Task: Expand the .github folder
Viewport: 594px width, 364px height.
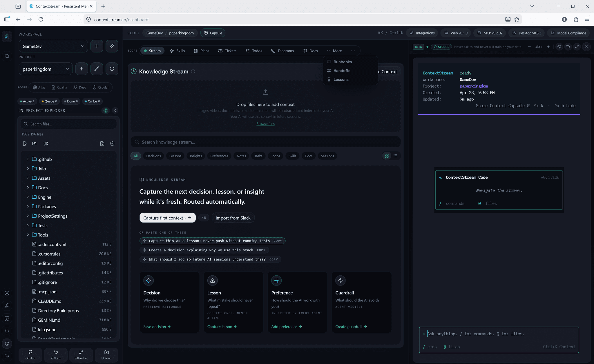Action: 28,159
